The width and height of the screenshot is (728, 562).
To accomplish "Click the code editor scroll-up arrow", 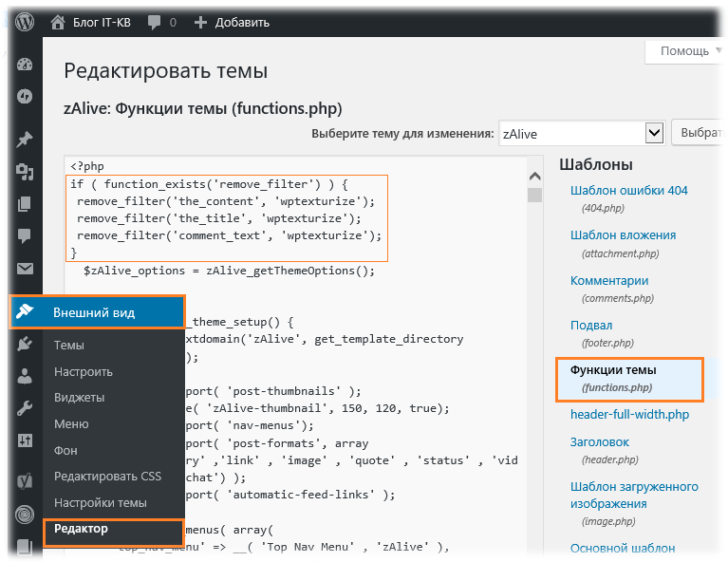I will pos(535,176).
